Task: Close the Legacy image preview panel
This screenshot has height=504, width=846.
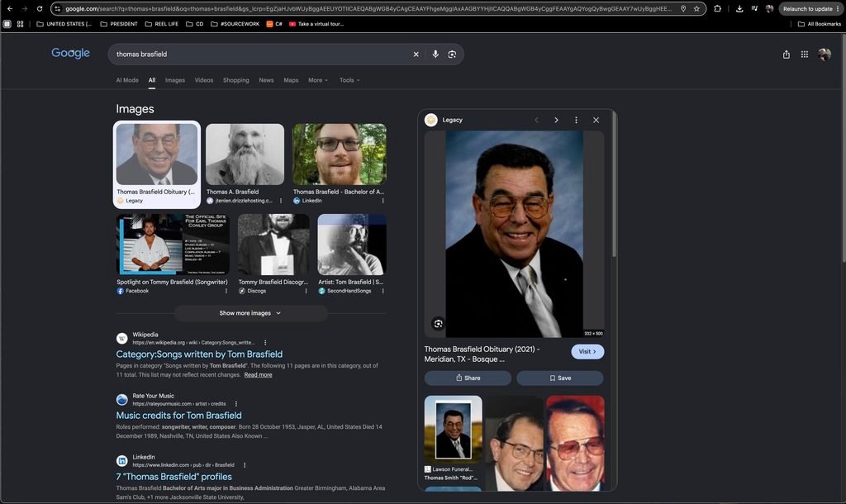Action: 596,120
